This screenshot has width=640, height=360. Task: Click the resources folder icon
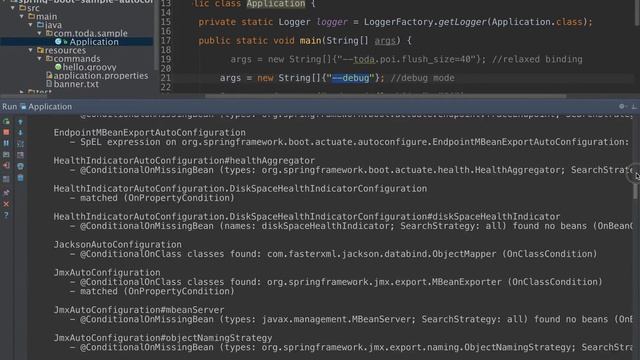(x=40, y=50)
